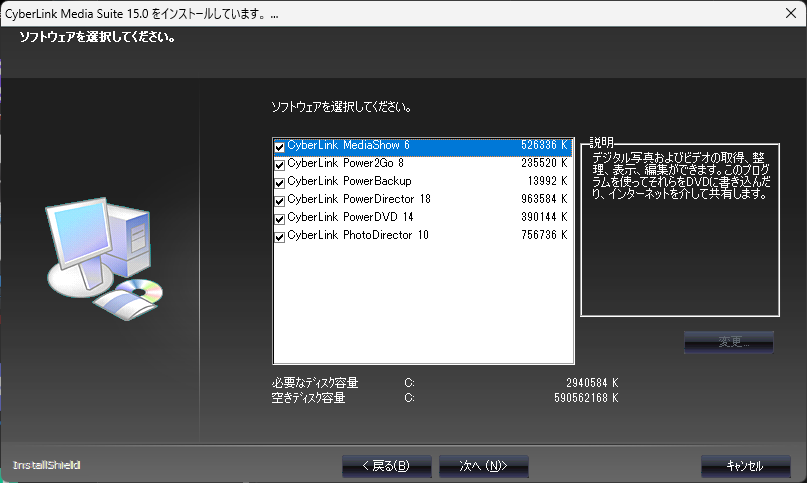The width and height of the screenshot is (807, 483).
Task: Close the installer window with X
Action: (x=791, y=13)
